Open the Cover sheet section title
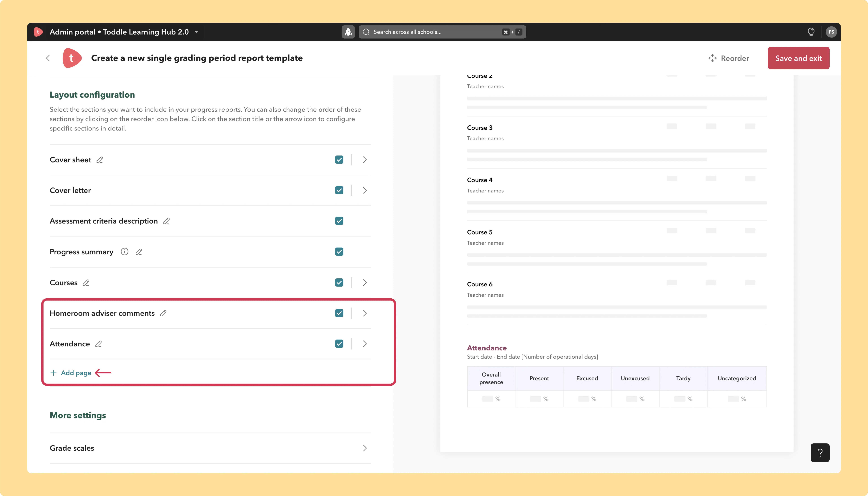Screen dimensions: 868x496 [70, 160]
